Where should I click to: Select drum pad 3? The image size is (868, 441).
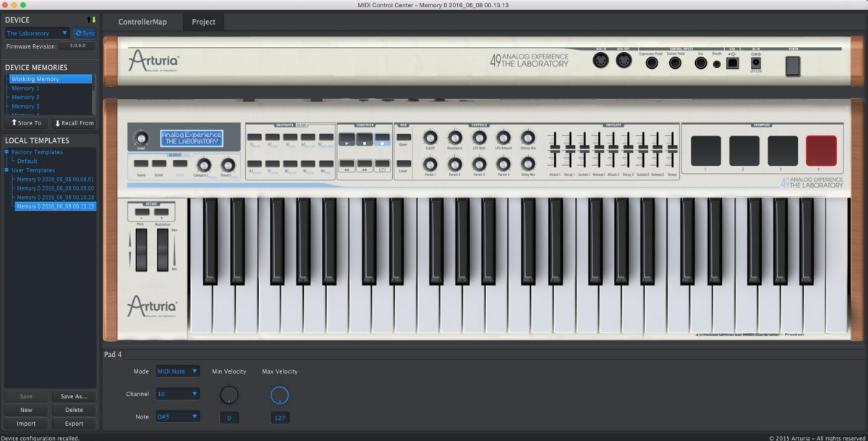point(783,151)
